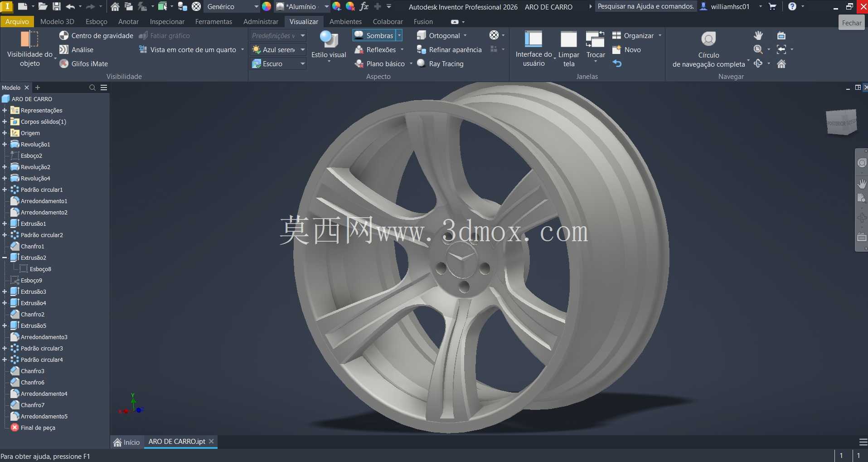
Task: Click the Refinar aparência icon
Action: click(x=421, y=49)
